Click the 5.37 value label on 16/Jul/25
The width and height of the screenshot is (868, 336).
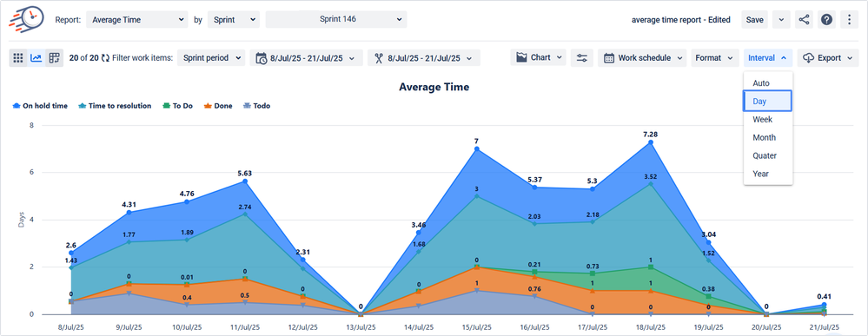[534, 180]
